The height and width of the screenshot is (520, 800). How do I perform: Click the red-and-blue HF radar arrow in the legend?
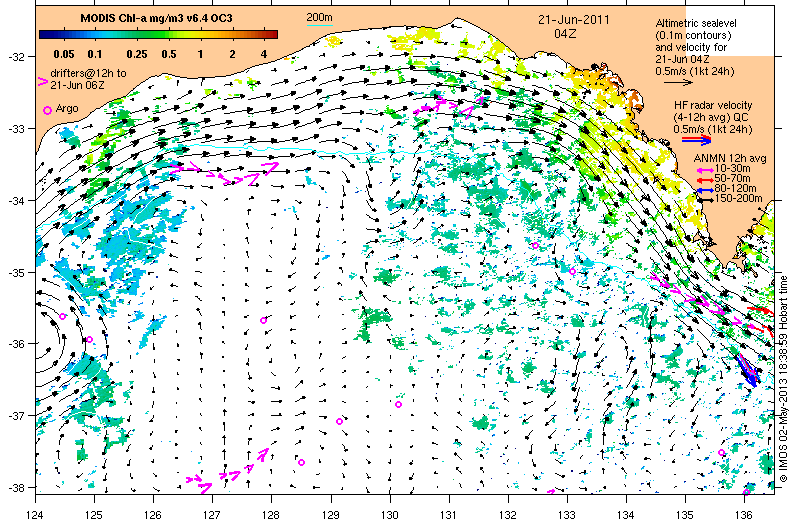[696, 139]
